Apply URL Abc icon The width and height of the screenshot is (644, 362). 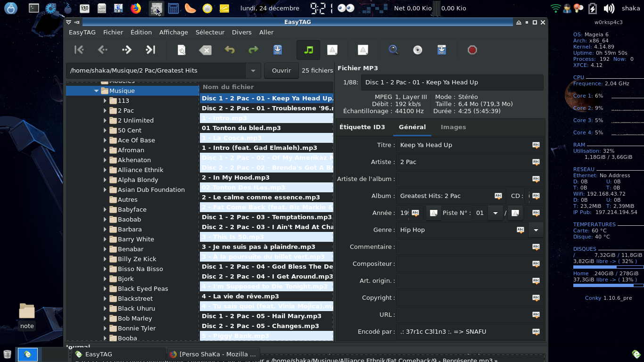tap(536, 314)
